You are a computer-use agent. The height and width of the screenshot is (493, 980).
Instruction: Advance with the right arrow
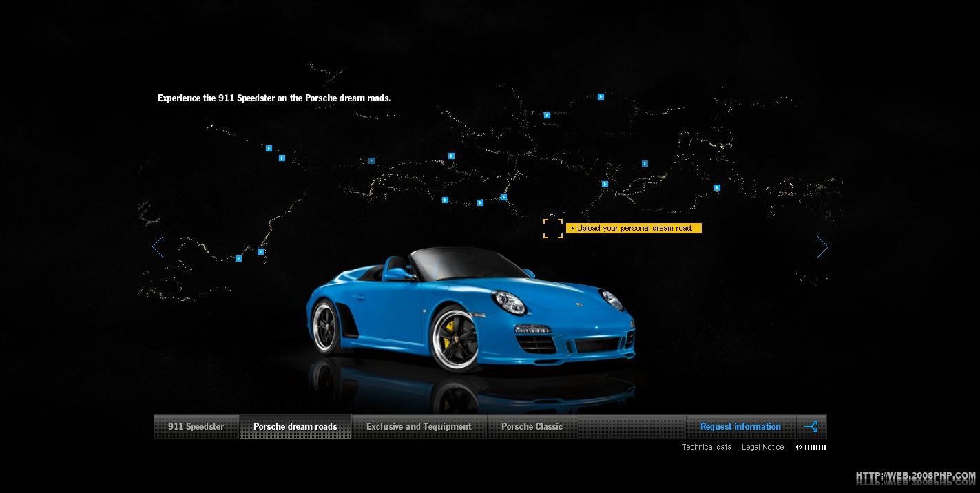tap(822, 246)
